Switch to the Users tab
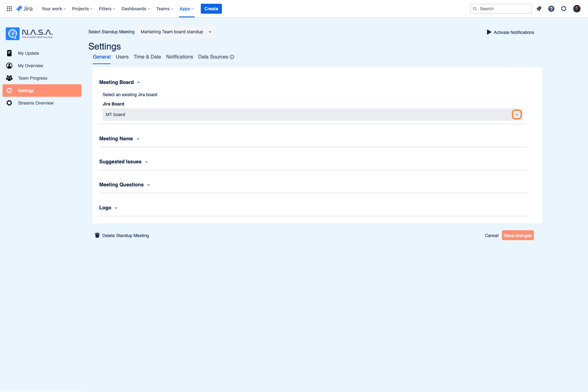Viewport: 588px width, 392px height. (122, 57)
